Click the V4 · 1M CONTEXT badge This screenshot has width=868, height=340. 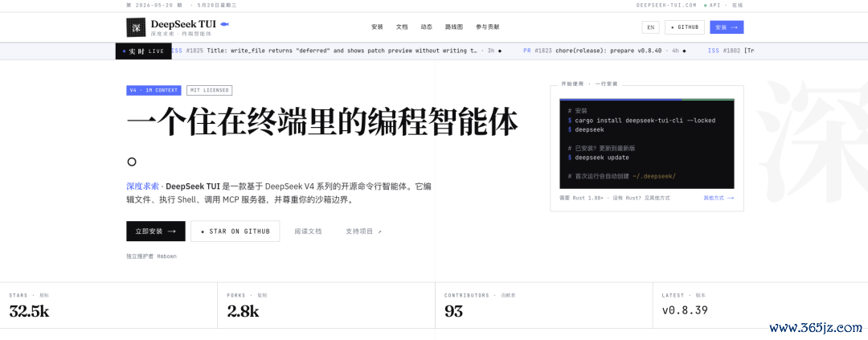click(x=154, y=90)
